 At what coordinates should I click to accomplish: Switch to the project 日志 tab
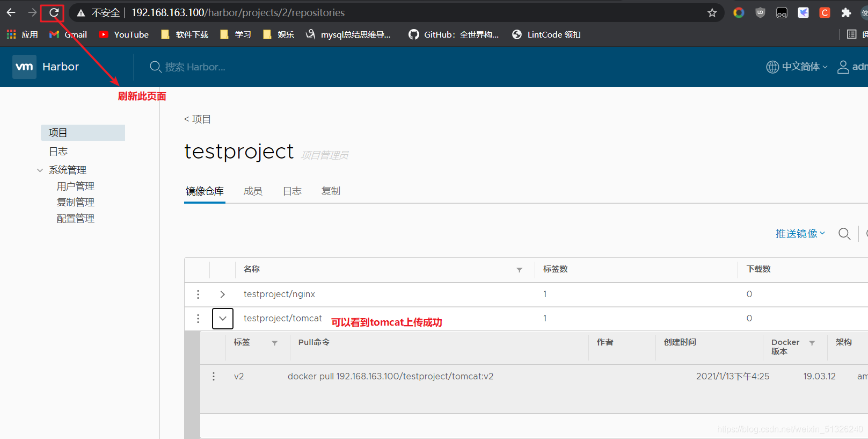(x=292, y=191)
